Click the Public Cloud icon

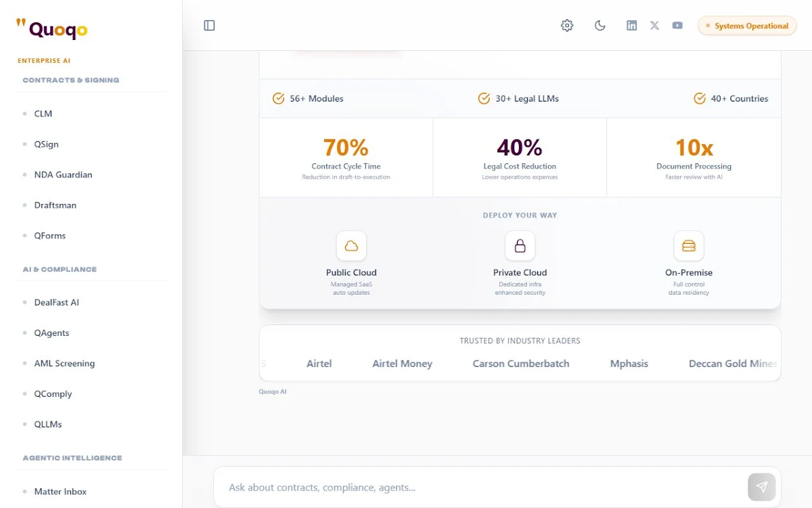pos(351,246)
